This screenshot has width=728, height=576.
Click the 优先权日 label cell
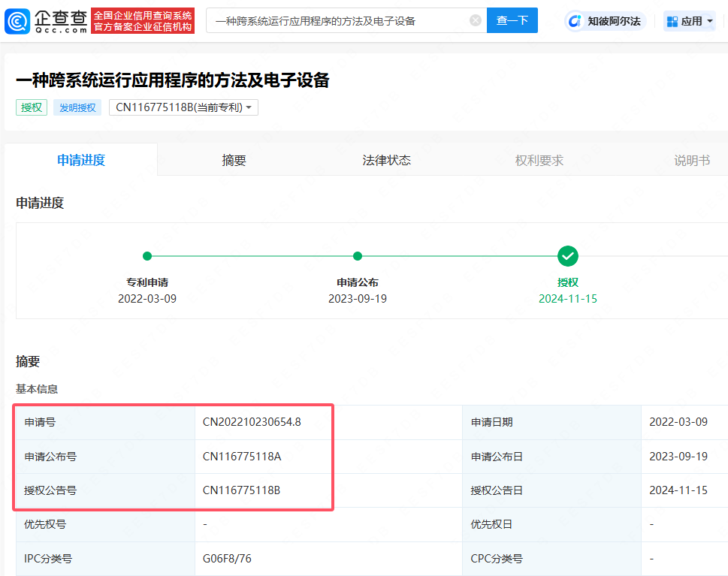point(551,524)
